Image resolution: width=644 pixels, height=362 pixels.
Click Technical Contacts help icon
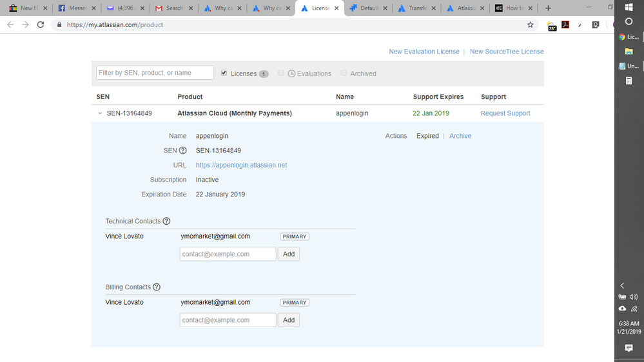[x=166, y=221]
